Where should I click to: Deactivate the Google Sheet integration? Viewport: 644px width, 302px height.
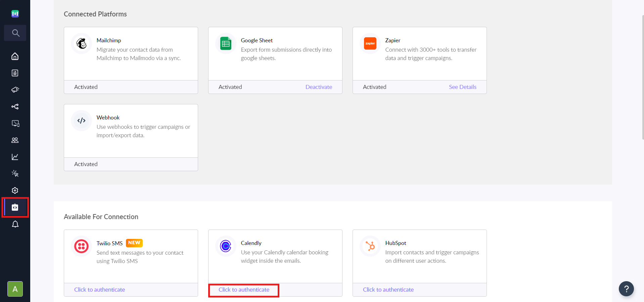[x=319, y=87]
